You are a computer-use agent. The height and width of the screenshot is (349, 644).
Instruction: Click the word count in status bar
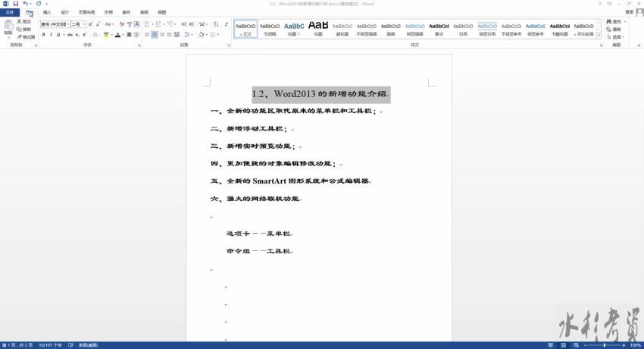click(50, 345)
